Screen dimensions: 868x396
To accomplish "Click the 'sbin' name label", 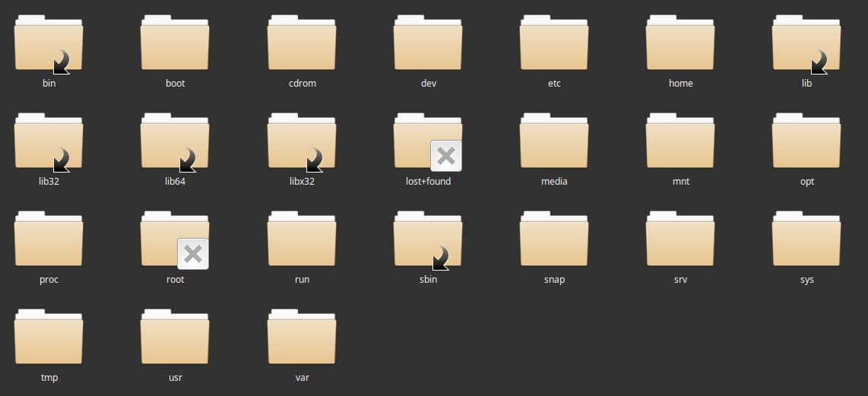I will click(x=428, y=279).
